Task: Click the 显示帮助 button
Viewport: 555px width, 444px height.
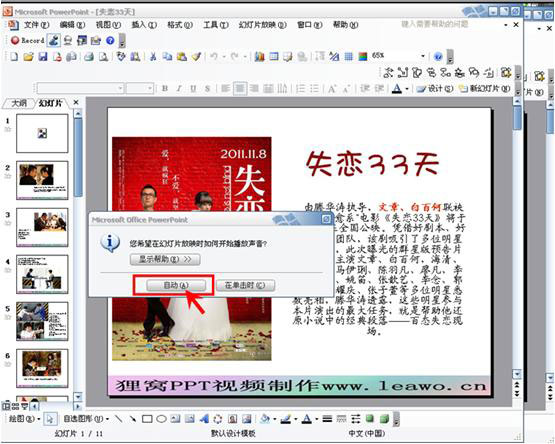Action: tap(165, 260)
